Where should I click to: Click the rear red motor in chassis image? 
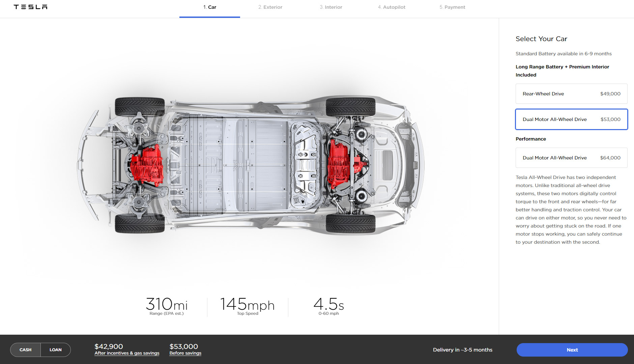(x=147, y=166)
